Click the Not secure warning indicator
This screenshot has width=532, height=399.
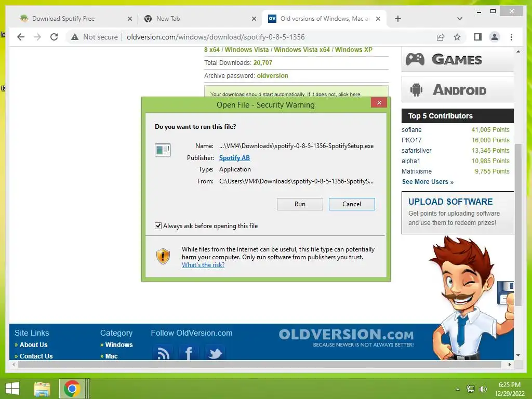click(95, 37)
